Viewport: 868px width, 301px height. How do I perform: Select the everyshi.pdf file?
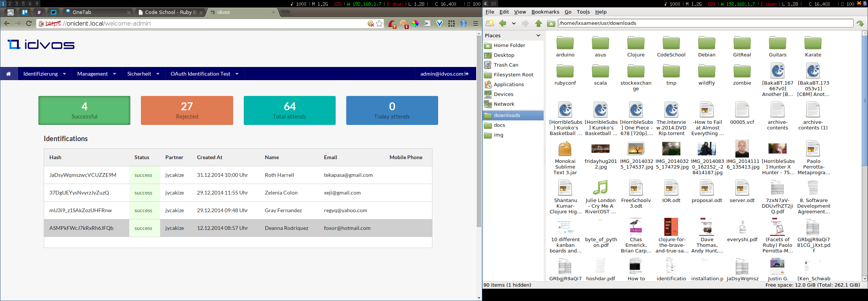click(x=742, y=231)
